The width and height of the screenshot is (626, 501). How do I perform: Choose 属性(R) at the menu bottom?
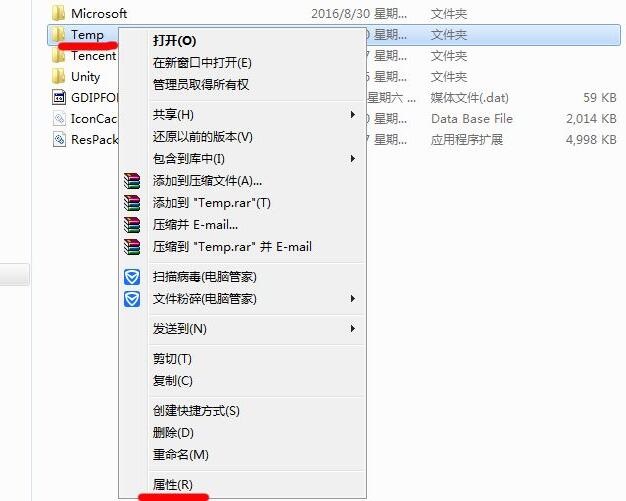coord(172,485)
